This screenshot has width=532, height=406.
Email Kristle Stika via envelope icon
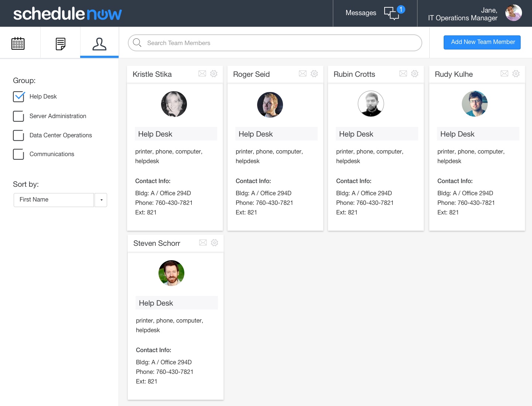click(202, 73)
